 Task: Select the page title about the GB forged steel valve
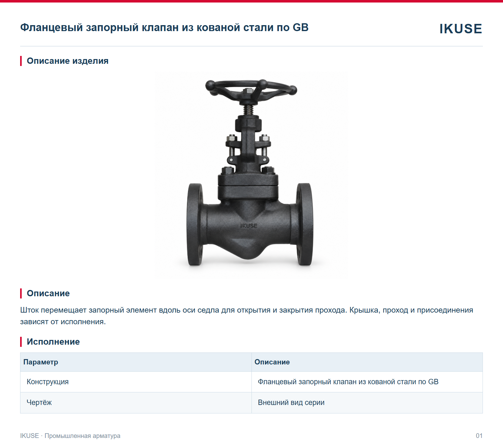[164, 28]
